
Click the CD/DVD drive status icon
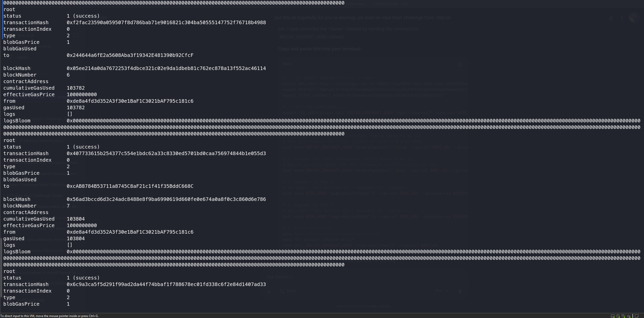(618, 316)
